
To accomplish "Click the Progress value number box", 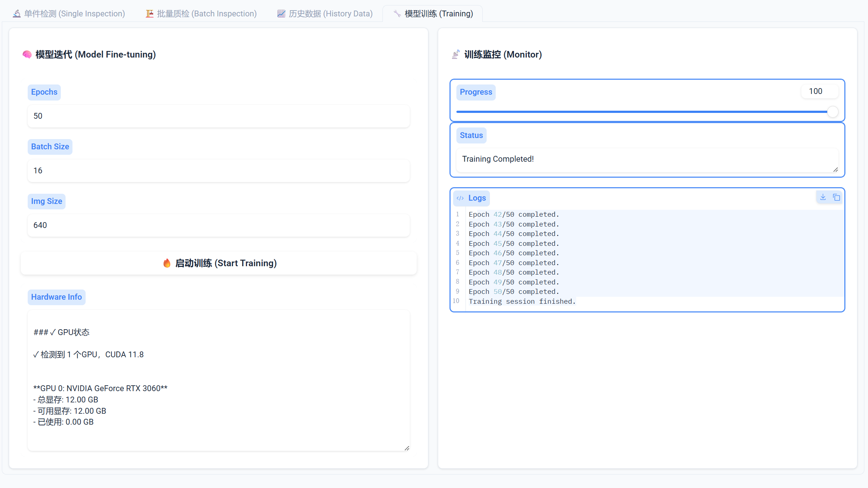I will tap(819, 91).
